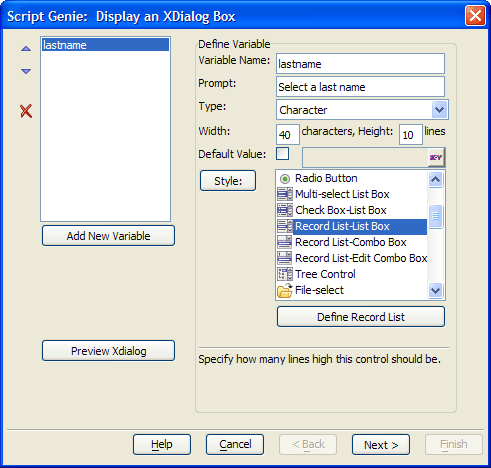Move variable up with the up arrow icon

pyautogui.click(x=26, y=49)
